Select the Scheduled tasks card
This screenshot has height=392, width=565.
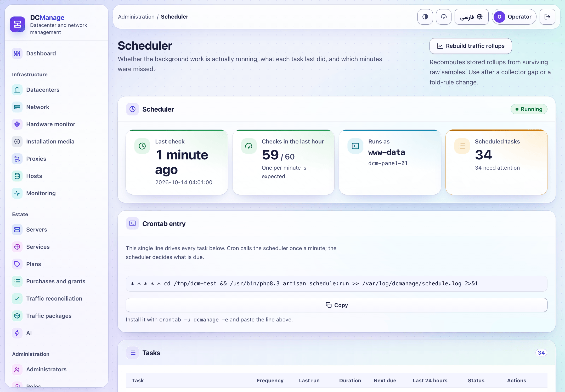tap(496, 162)
